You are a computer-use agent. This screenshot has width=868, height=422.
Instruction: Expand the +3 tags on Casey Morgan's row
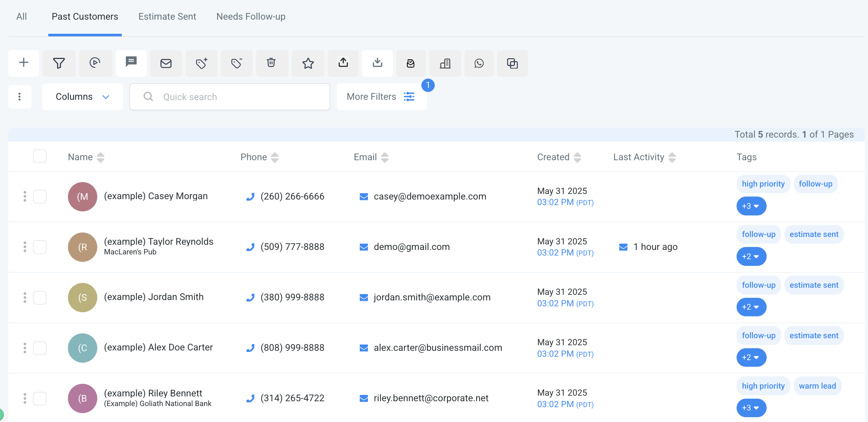click(751, 206)
